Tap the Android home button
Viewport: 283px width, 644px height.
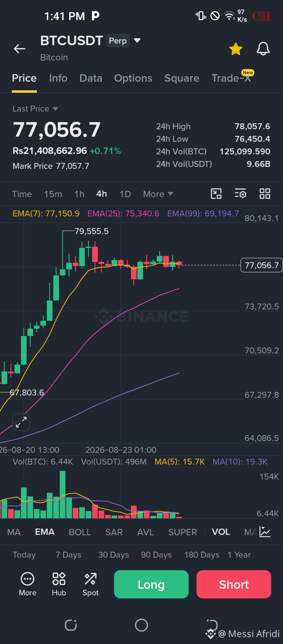tap(141, 625)
